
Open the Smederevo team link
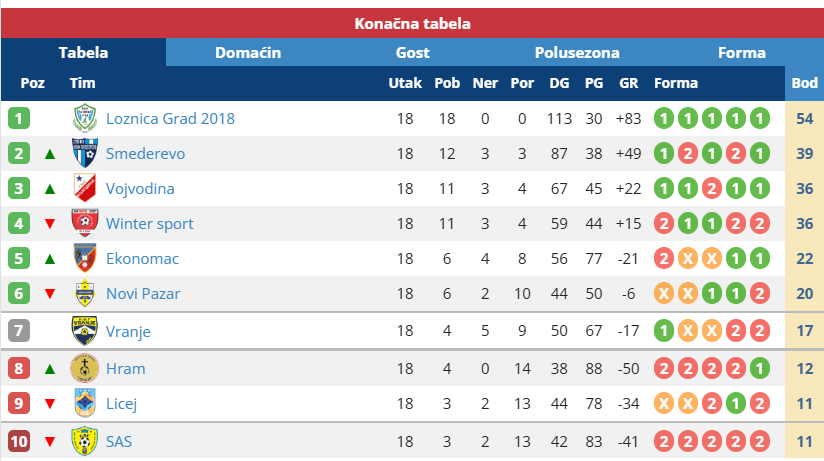click(x=145, y=154)
